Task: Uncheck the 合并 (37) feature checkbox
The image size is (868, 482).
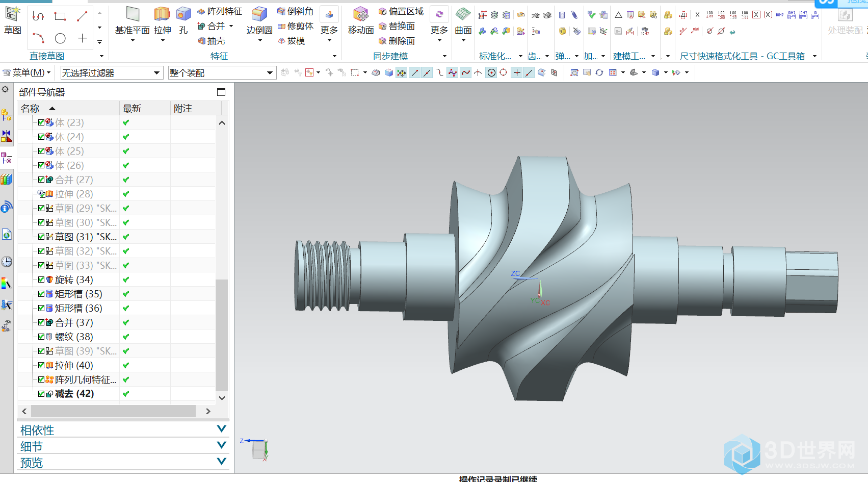Action: click(x=41, y=322)
